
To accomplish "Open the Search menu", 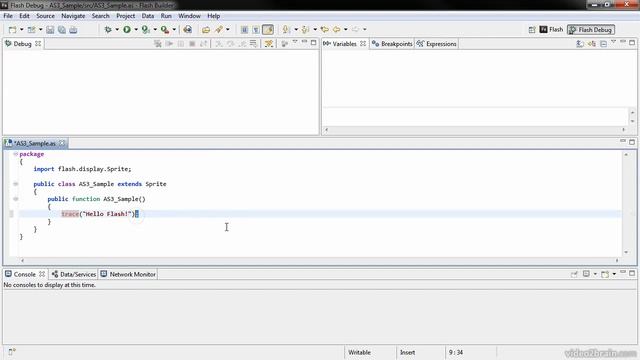I will tap(100, 16).
